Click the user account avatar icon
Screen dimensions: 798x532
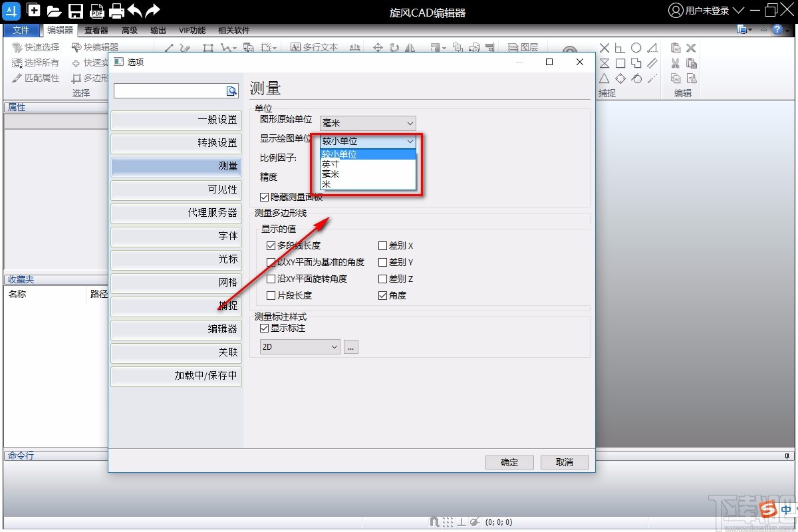[676, 10]
